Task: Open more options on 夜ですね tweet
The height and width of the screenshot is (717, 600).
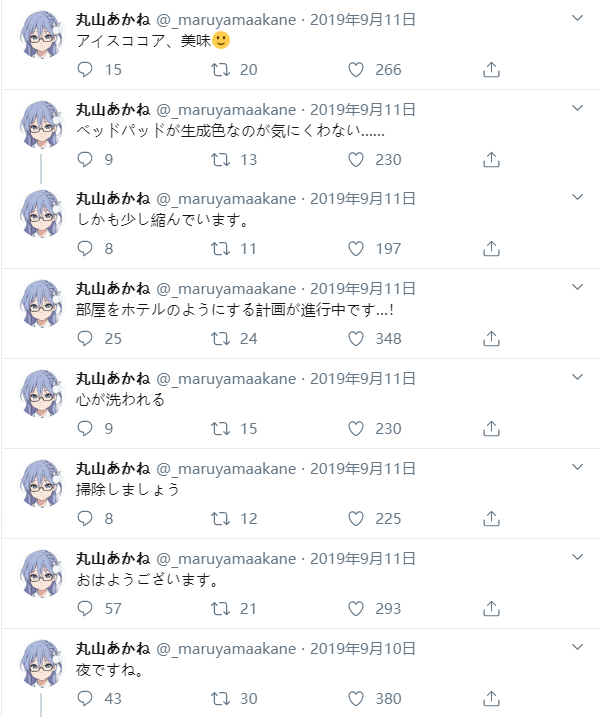Action: [x=578, y=647]
